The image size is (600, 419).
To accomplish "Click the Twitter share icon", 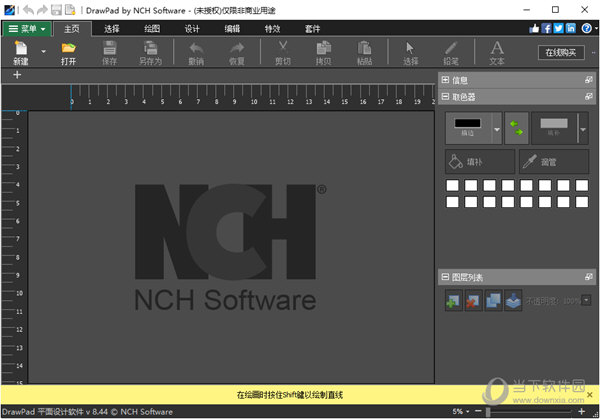I will [559, 28].
